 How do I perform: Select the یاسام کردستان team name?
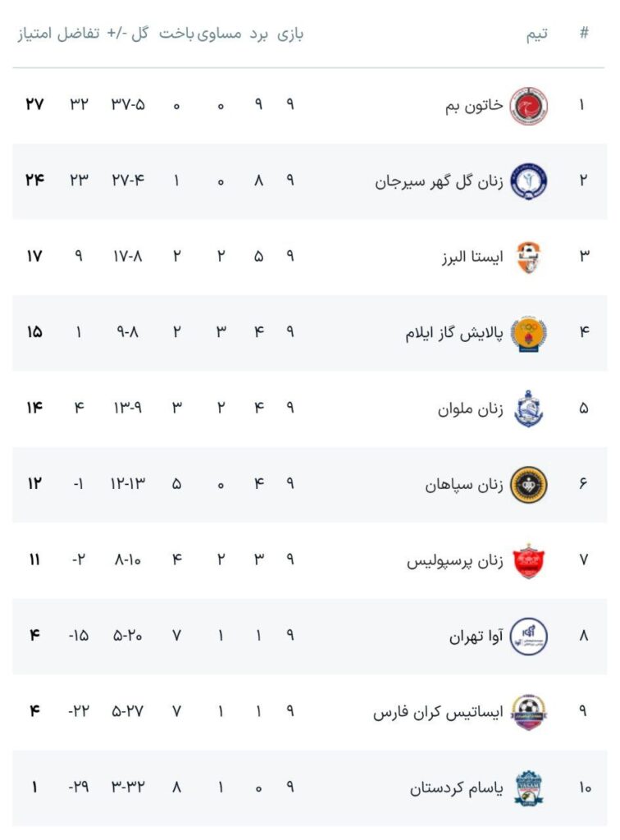tap(454, 787)
